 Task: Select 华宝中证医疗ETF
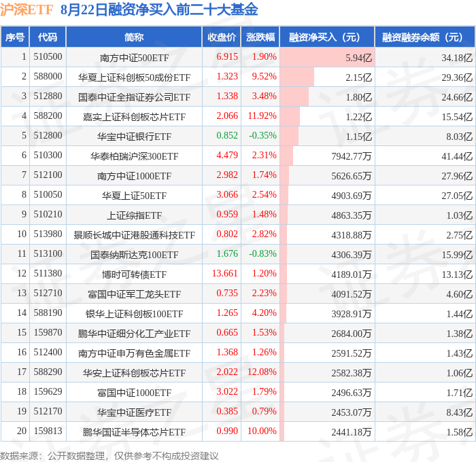134,412
